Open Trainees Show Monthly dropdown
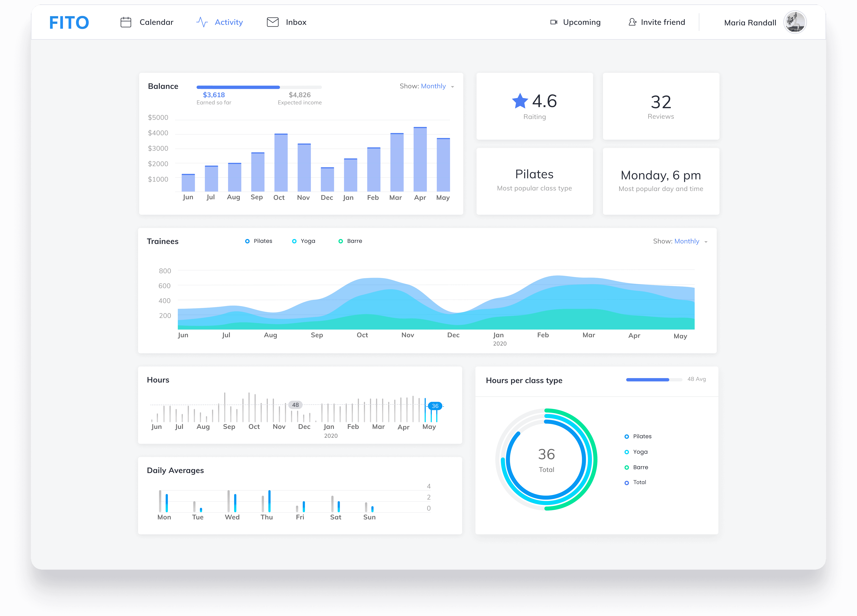The height and width of the screenshot is (616, 857). (680, 241)
